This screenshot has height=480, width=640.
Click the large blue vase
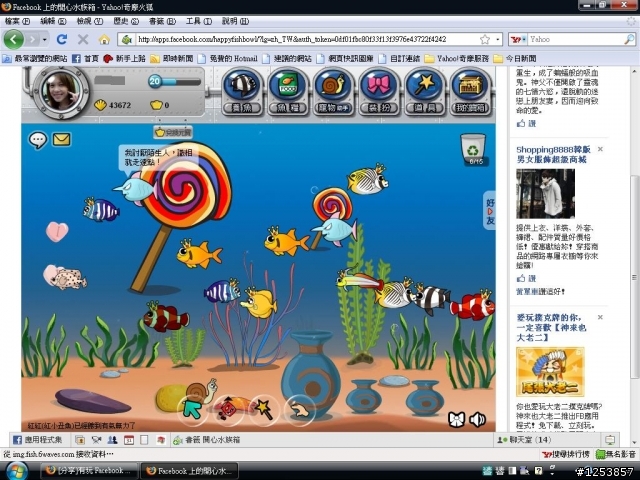pos(311,374)
